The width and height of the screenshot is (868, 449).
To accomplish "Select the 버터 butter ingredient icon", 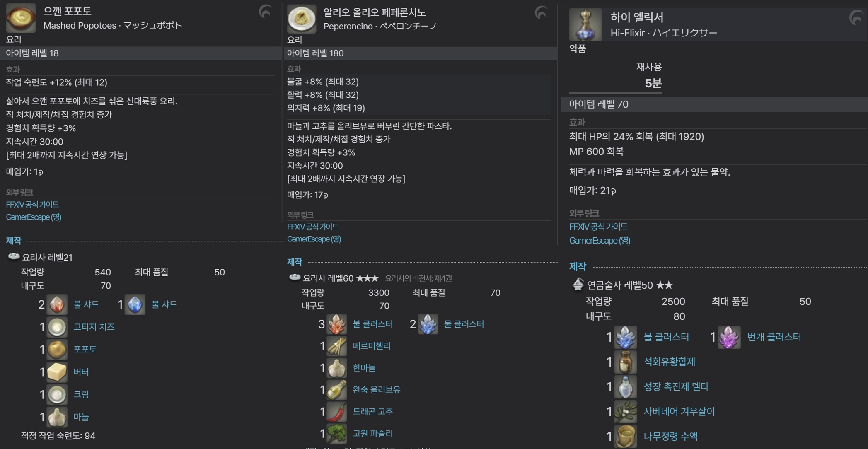I will pyautogui.click(x=57, y=372).
